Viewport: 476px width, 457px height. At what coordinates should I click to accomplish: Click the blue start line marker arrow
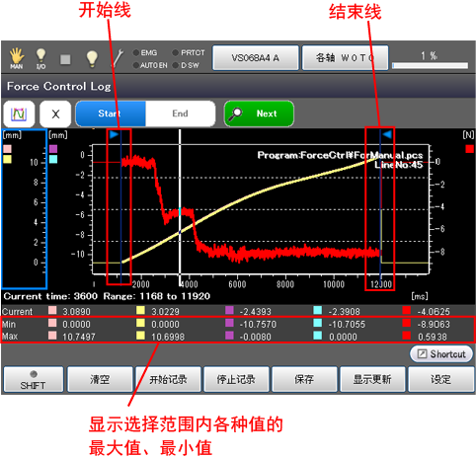tap(114, 134)
